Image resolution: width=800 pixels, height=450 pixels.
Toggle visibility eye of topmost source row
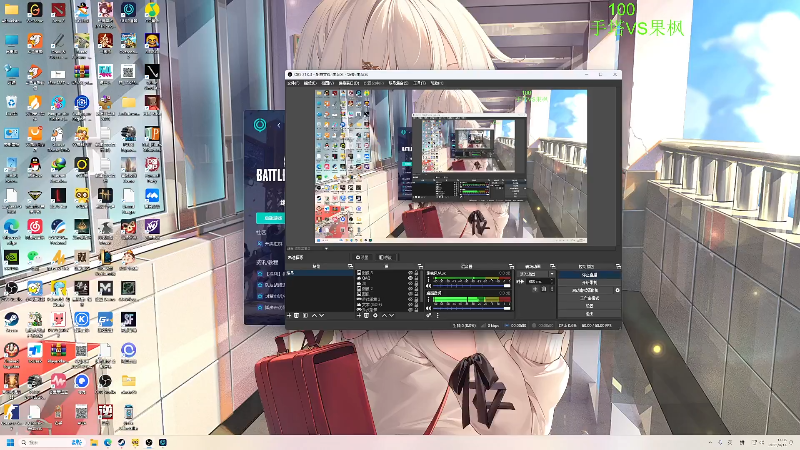tap(410, 272)
